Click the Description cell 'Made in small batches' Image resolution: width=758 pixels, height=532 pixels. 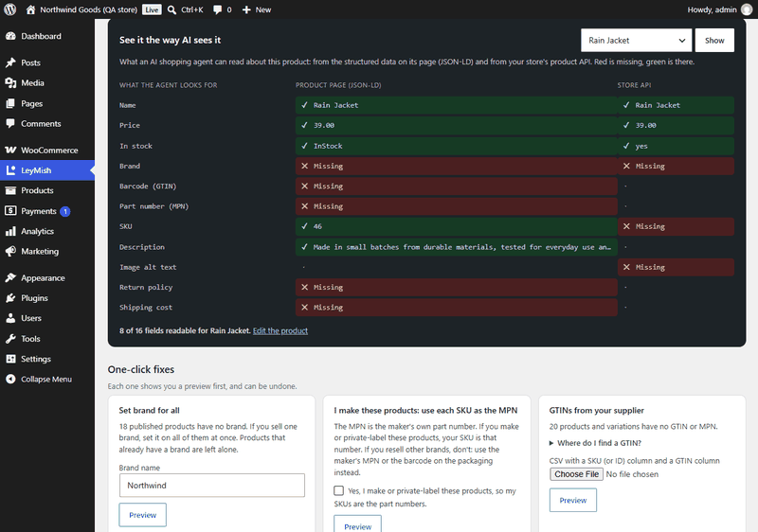point(457,247)
